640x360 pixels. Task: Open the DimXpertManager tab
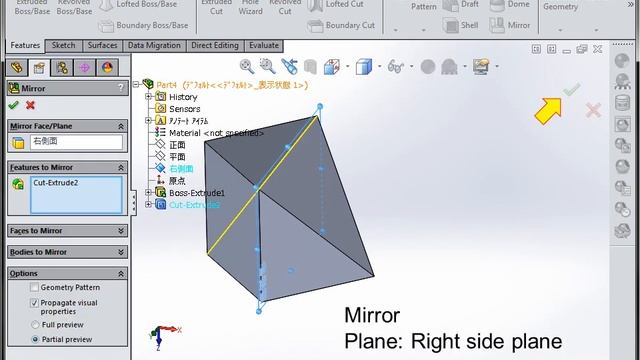[x=84, y=67]
